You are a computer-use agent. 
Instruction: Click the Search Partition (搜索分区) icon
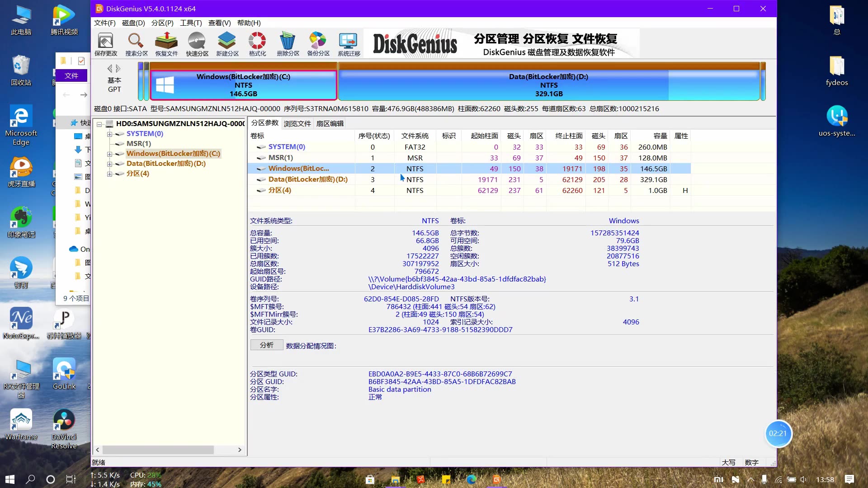[136, 44]
